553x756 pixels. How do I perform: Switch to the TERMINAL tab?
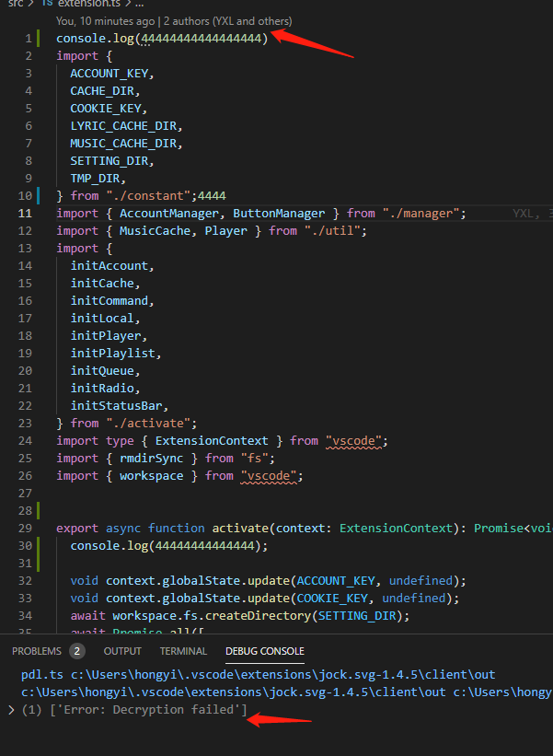[183, 651]
